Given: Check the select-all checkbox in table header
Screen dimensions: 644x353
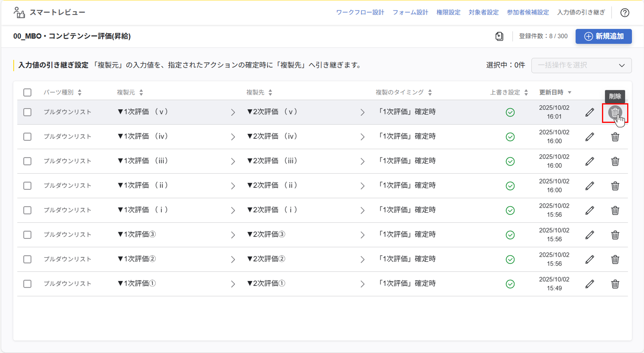Looking at the screenshot, I should coord(27,92).
